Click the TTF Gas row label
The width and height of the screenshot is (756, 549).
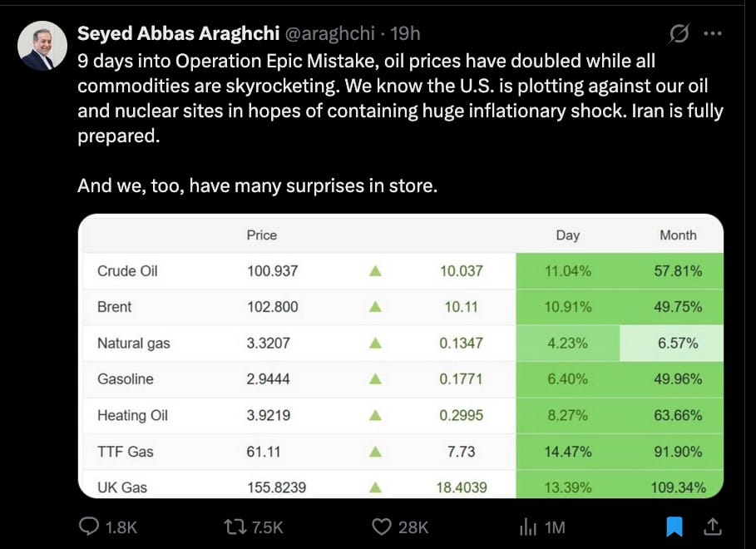coord(125,452)
